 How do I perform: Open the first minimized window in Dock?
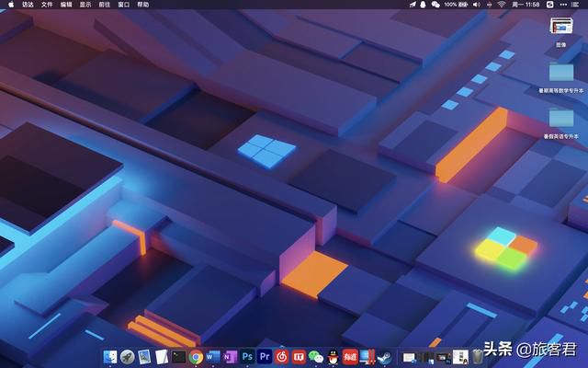tap(409, 357)
